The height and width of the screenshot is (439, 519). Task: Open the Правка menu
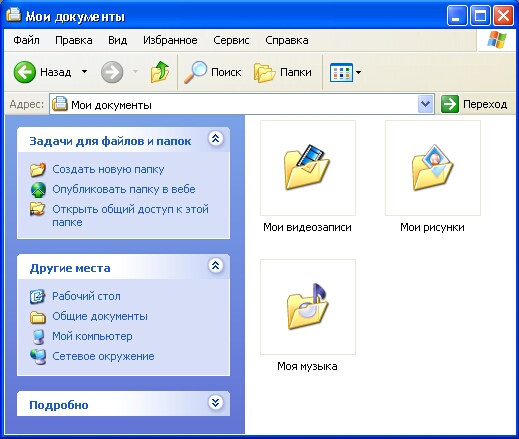(74, 40)
